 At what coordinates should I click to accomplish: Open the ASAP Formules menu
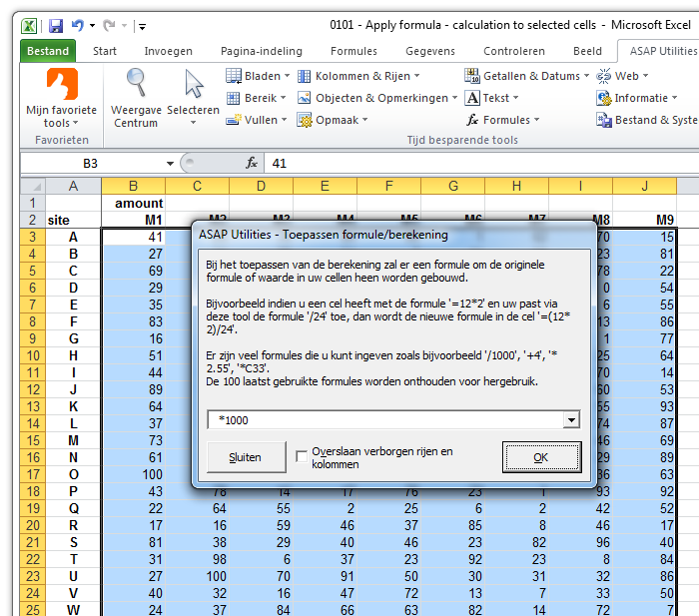pos(502,120)
